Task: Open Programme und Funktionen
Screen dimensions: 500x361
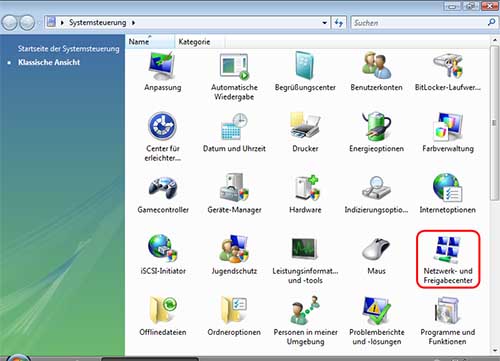Action: [447, 321]
